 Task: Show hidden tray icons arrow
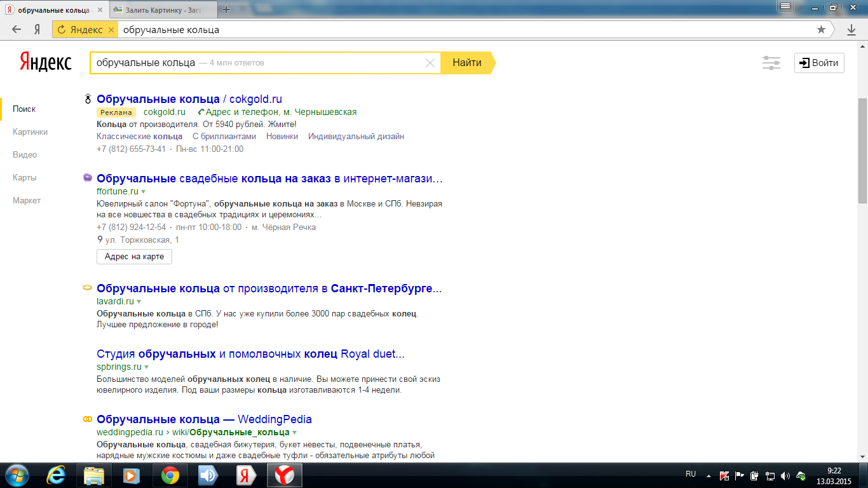coord(709,475)
